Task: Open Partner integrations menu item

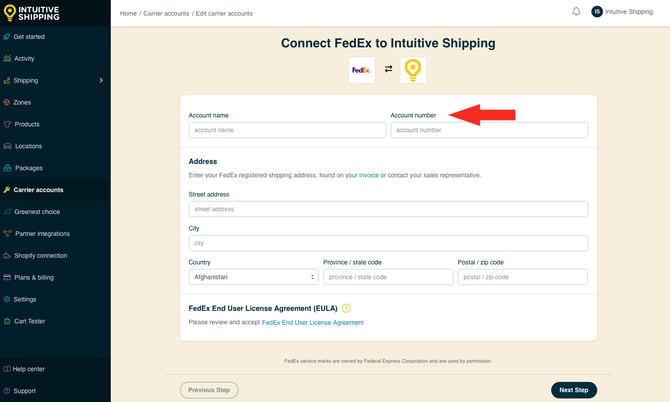Action: click(42, 234)
